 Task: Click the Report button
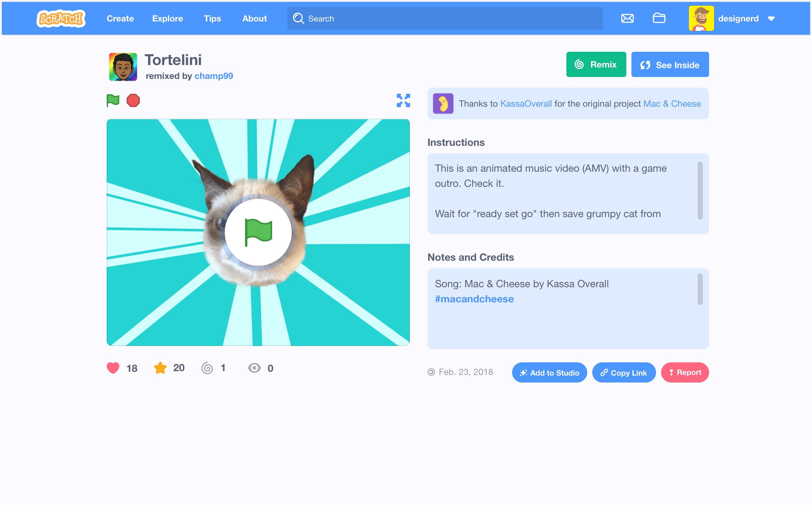point(685,372)
